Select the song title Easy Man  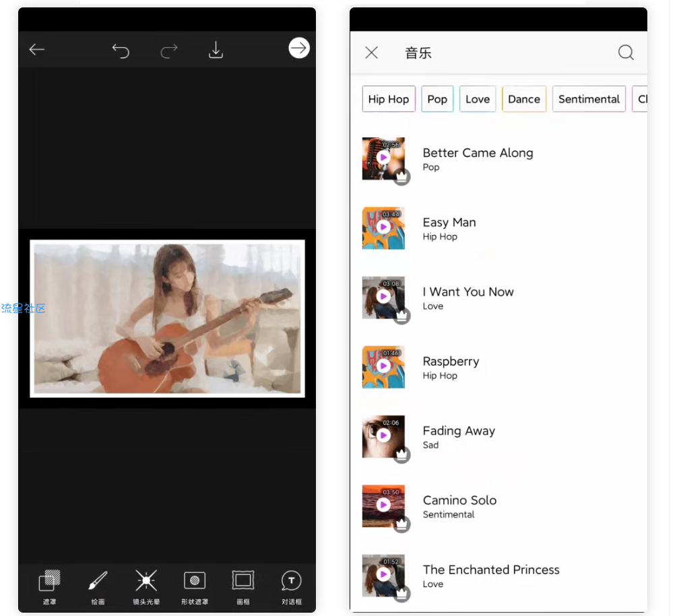click(449, 223)
